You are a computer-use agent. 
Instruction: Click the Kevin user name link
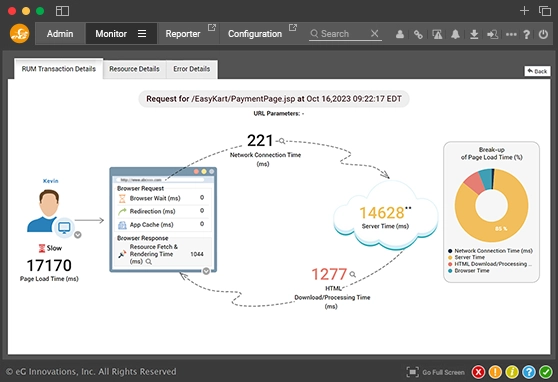(x=51, y=181)
